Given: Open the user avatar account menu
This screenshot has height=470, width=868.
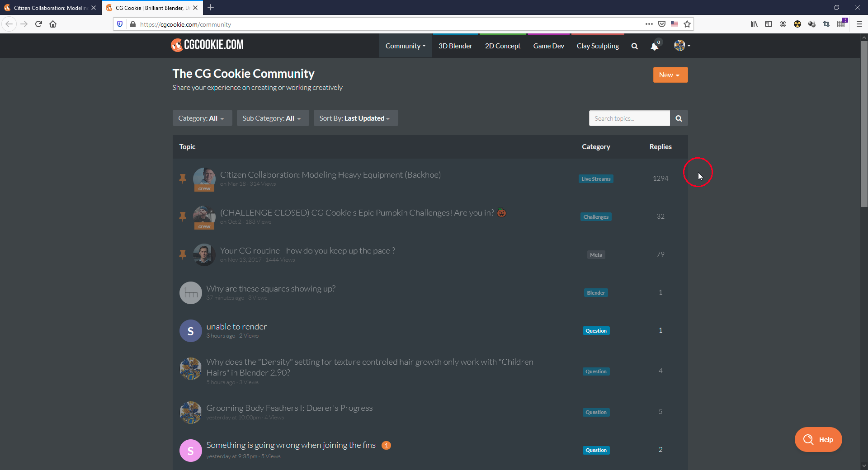Looking at the screenshot, I should 682,45.
